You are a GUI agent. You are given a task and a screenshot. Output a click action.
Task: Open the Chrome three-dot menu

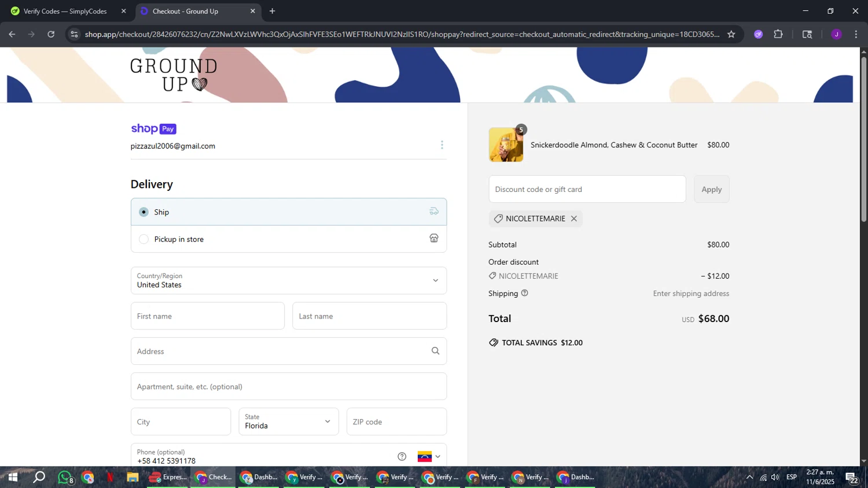pos(856,34)
